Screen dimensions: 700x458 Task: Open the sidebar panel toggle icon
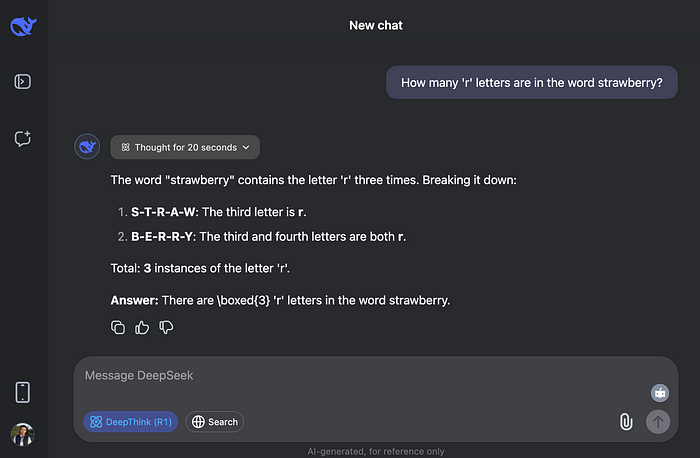pyautogui.click(x=23, y=82)
